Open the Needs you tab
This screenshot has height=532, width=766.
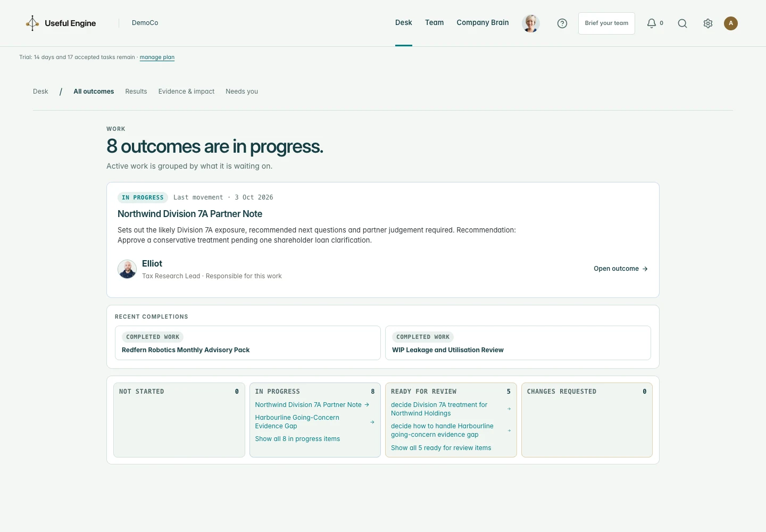242,92
